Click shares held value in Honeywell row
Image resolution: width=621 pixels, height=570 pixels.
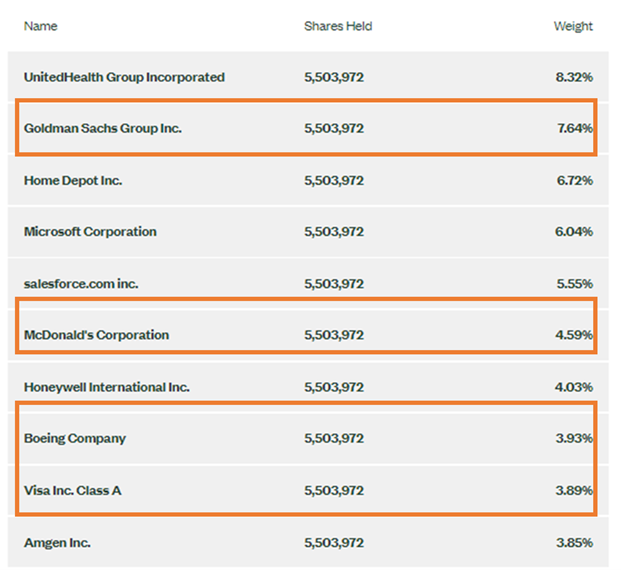point(334,387)
